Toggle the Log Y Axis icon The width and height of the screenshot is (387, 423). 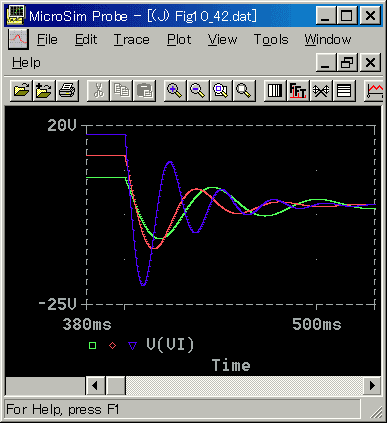[x=344, y=90]
